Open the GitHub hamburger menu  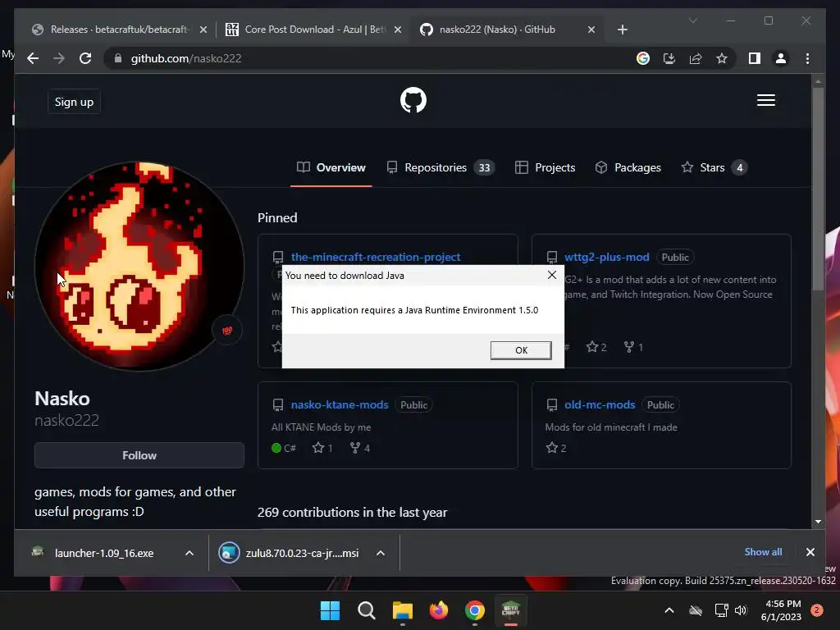pos(765,100)
